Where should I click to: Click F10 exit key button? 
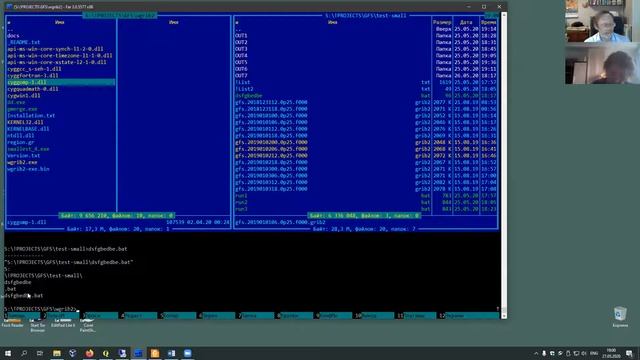[373, 316]
